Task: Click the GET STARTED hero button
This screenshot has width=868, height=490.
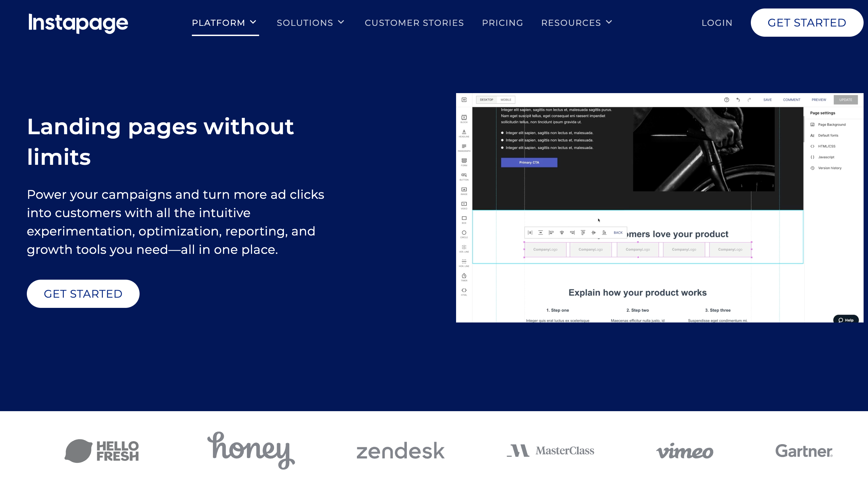Action: tap(83, 294)
